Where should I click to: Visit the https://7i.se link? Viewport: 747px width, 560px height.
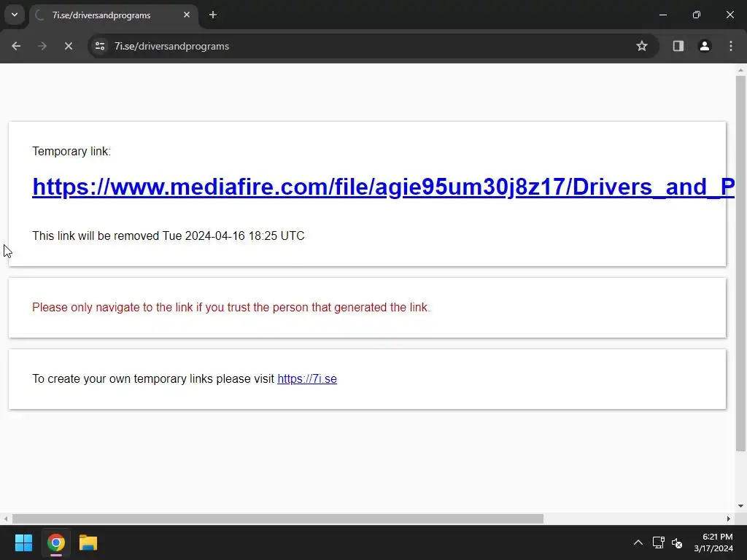click(x=307, y=379)
